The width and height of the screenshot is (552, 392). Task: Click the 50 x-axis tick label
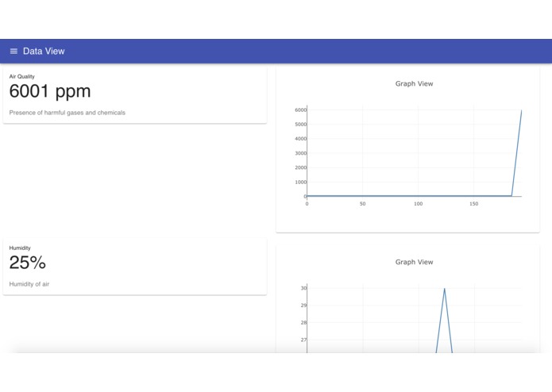pyautogui.click(x=363, y=204)
